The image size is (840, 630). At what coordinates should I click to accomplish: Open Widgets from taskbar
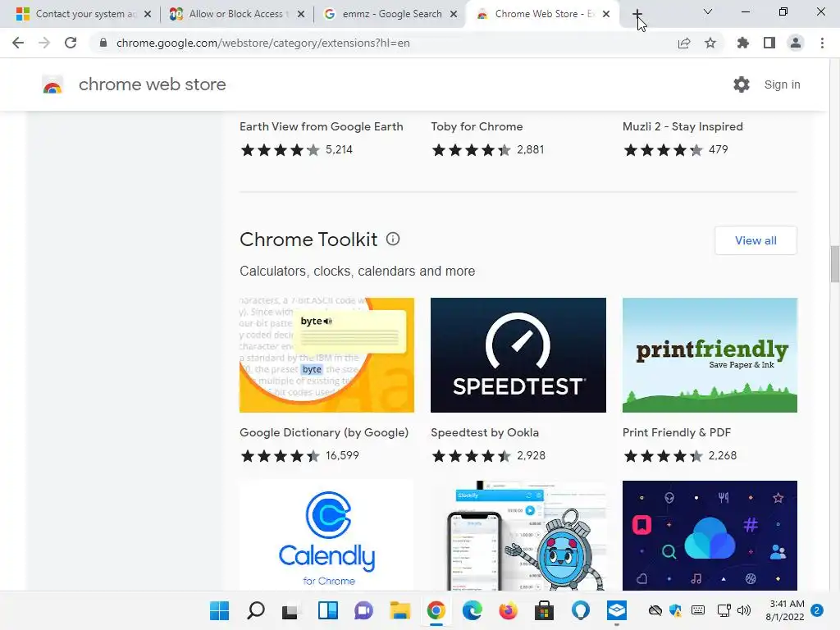point(328,610)
